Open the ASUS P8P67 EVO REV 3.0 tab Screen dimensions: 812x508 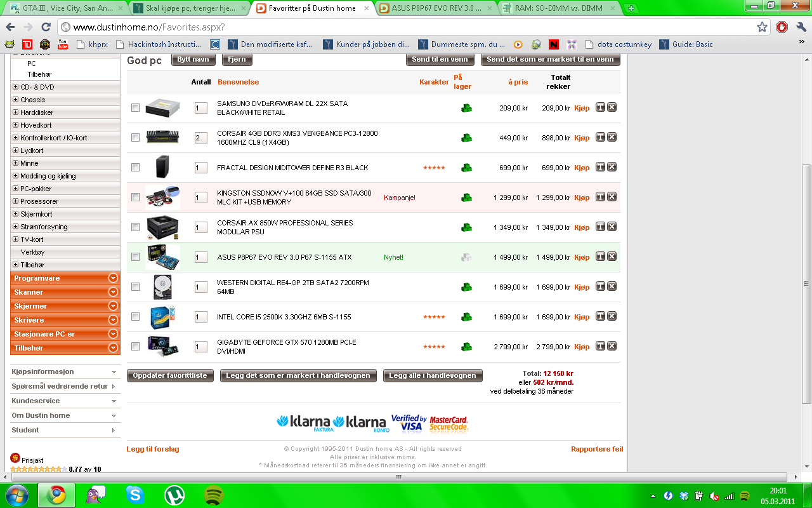(436, 8)
